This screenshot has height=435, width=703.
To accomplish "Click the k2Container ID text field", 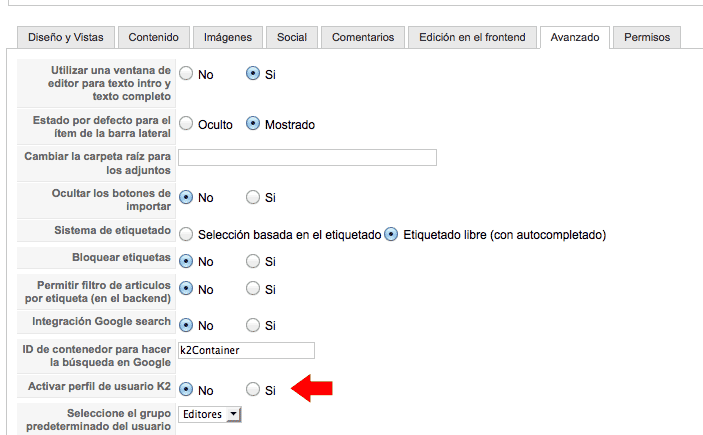I will point(246,350).
